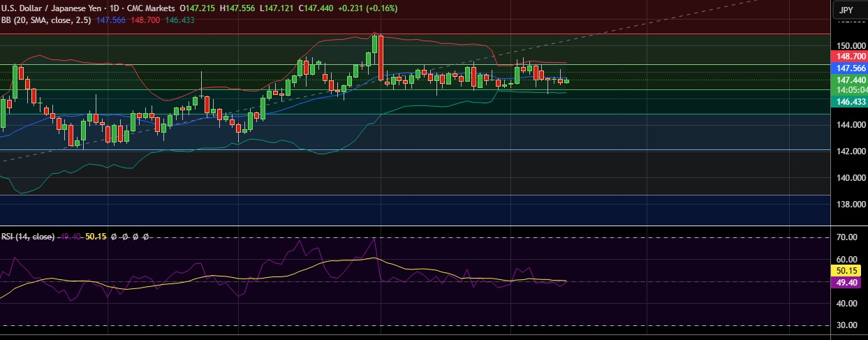Image resolution: width=868 pixels, height=340 pixels.
Task: Select the BB (20, SMA, close, 2.5) indicator legend
Action: 47,20
